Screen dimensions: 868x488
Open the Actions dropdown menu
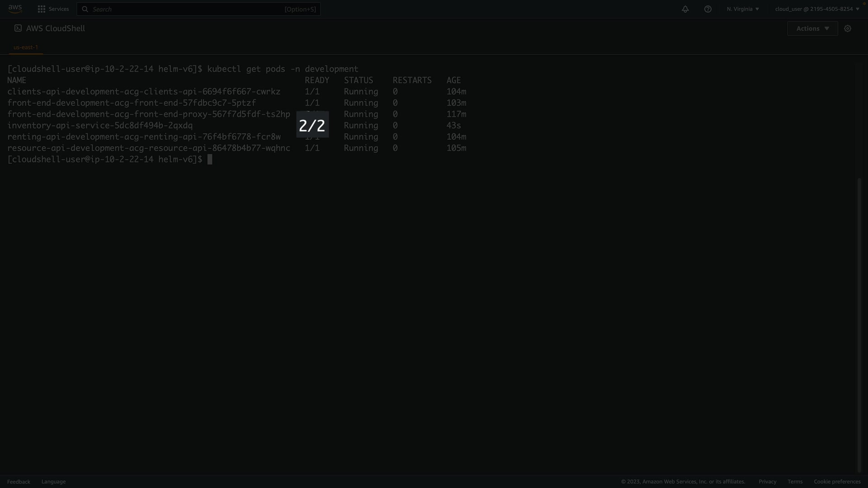pos(812,28)
